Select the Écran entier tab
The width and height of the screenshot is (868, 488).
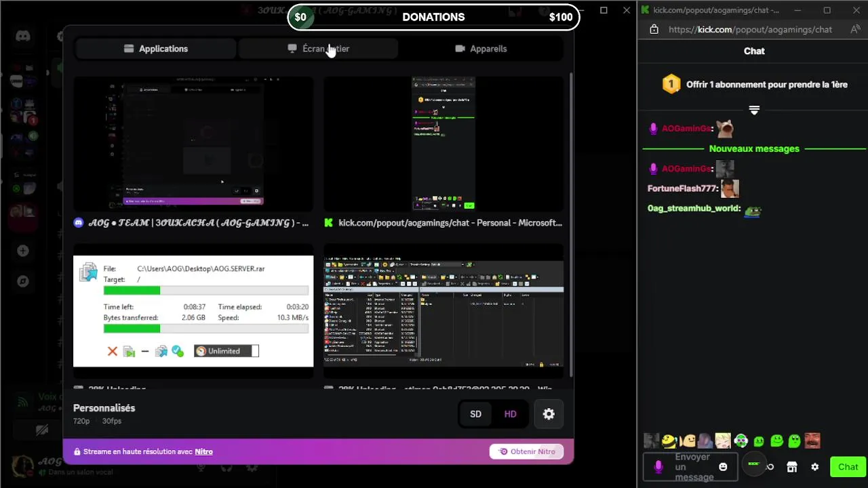318,49
